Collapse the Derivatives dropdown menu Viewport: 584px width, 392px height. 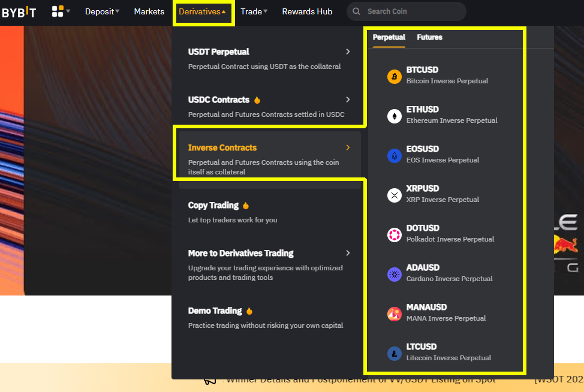click(x=203, y=11)
